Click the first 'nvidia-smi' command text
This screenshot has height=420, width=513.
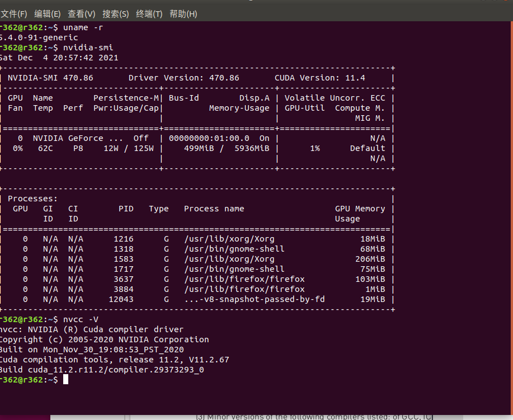pyautogui.click(x=88, y=48)
